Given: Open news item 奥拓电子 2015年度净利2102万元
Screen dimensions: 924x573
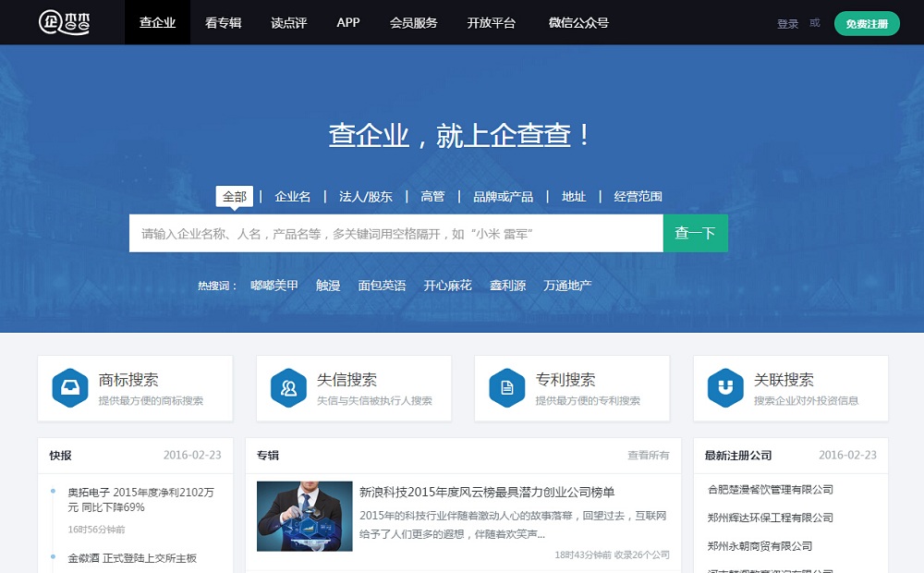Looking at the screenshot, I should 140,500.
